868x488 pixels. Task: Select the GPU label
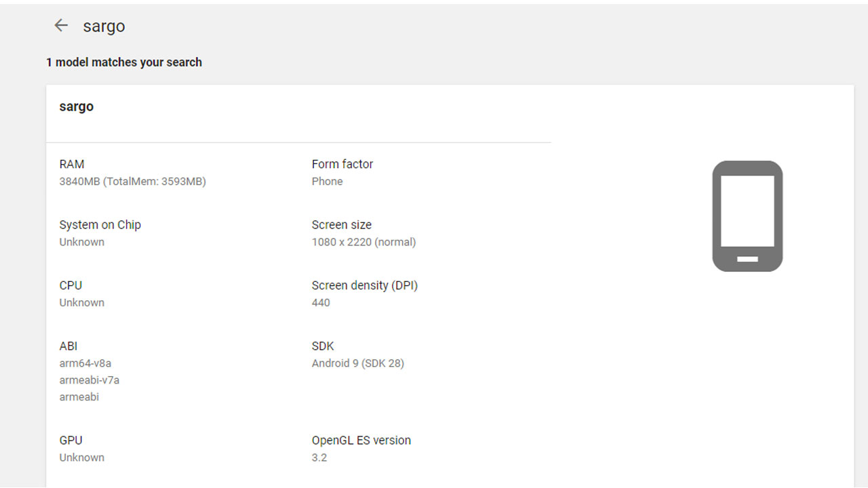coord(71,441)
